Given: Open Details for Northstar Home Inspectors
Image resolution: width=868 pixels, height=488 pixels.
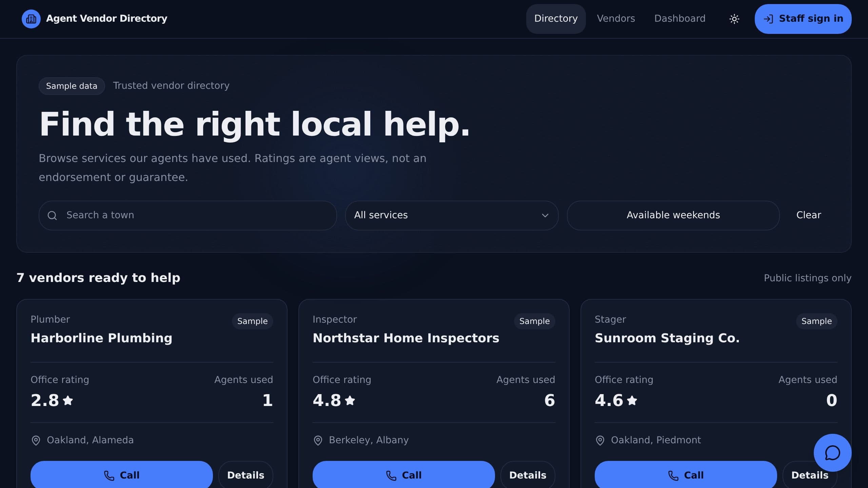Looking at the screenshot, I should [528, 475].
